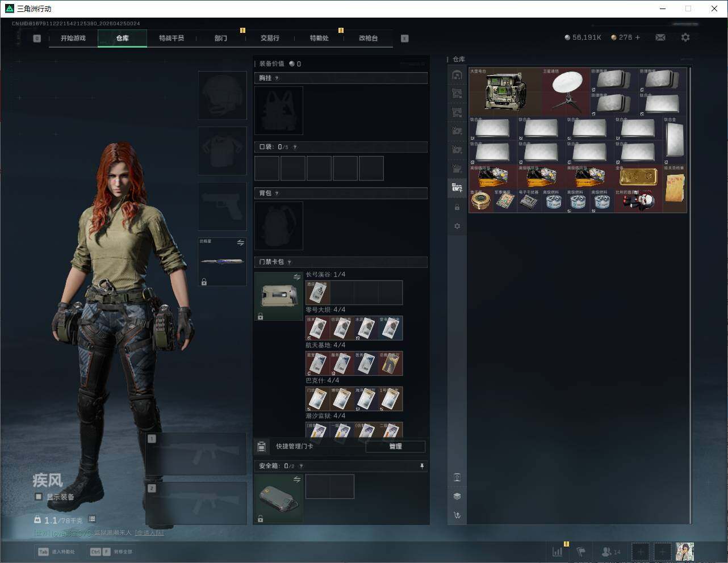Pin the 安全箱 section

click(421, 466)
